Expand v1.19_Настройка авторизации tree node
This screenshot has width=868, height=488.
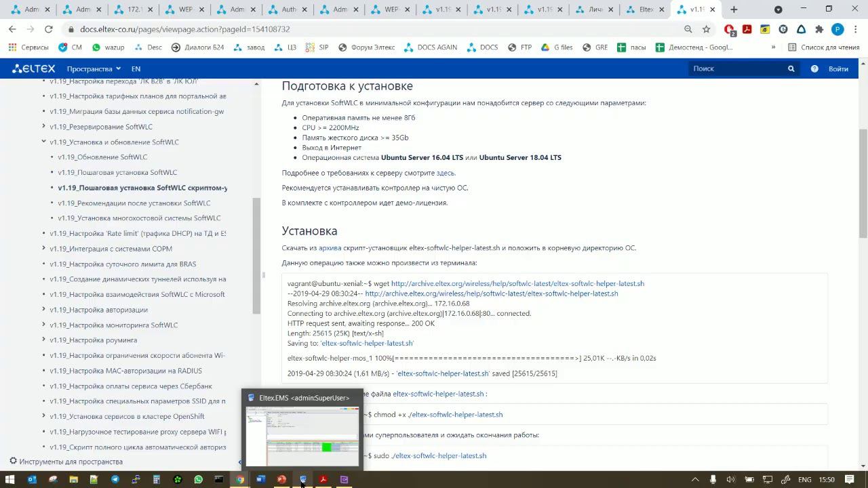click(x=43, y=310)
